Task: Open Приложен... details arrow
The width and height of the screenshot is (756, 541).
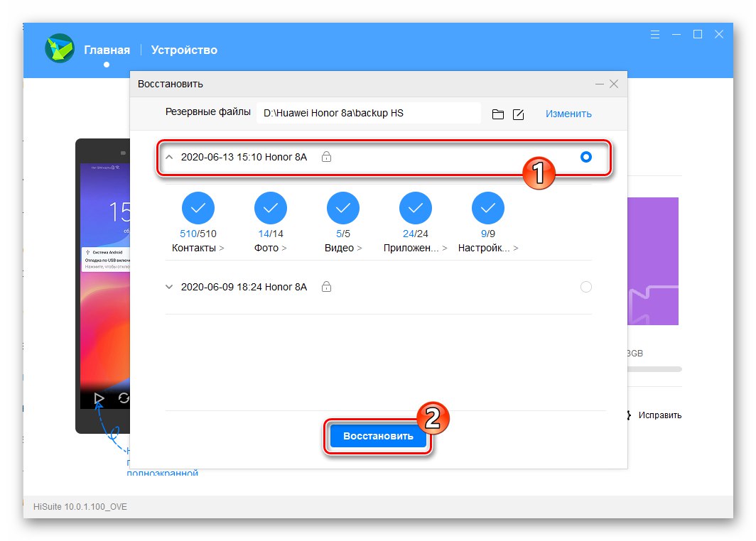Action: 445,248
